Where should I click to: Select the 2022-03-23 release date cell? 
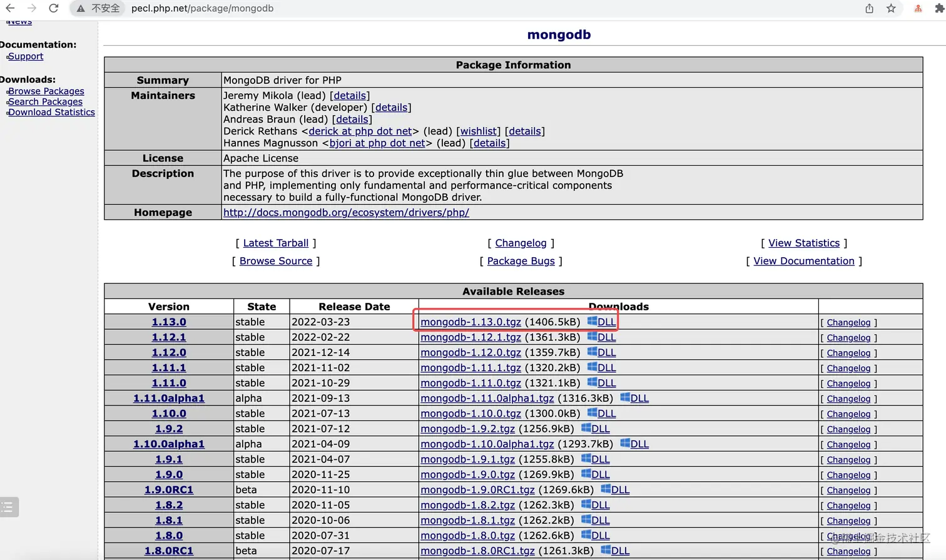(x=354, y=322)
